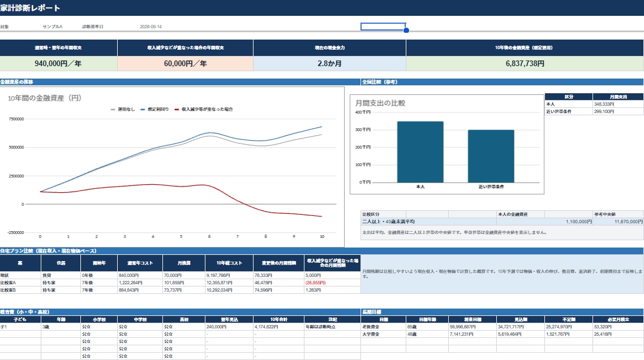The height and width of the screenshot is (360, 644).
Task: Select the date cell '2026-09-14'
Action: (151, 27)
